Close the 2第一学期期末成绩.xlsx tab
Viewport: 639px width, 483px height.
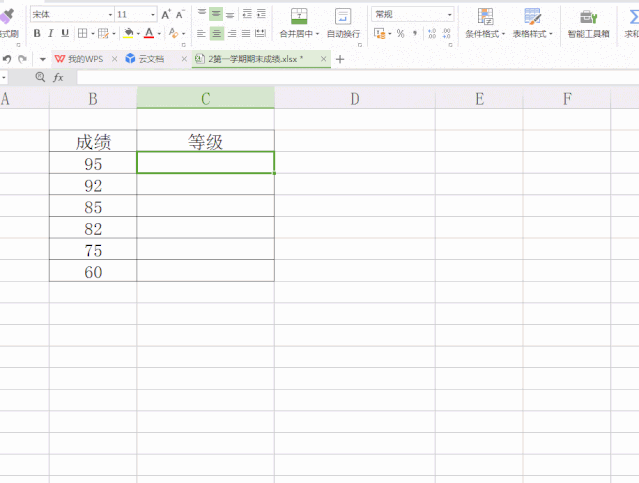coord(323,59)
